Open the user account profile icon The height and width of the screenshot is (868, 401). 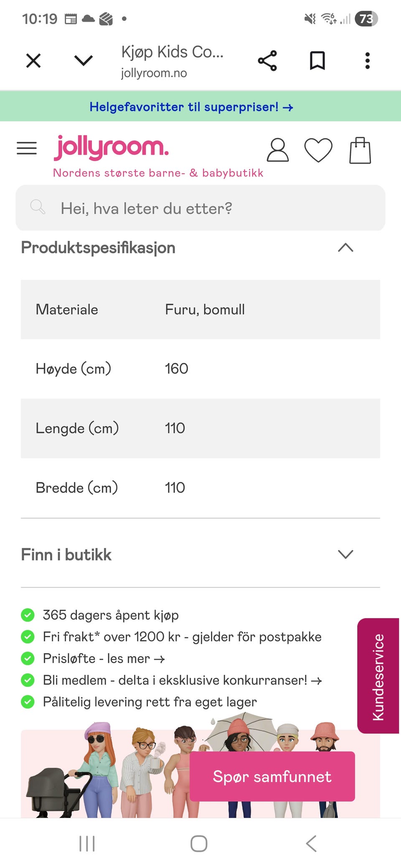click(x=277, y=150)
